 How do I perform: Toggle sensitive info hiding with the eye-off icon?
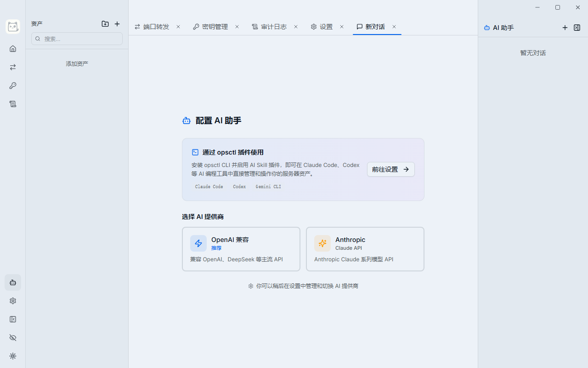coord(13,338)
